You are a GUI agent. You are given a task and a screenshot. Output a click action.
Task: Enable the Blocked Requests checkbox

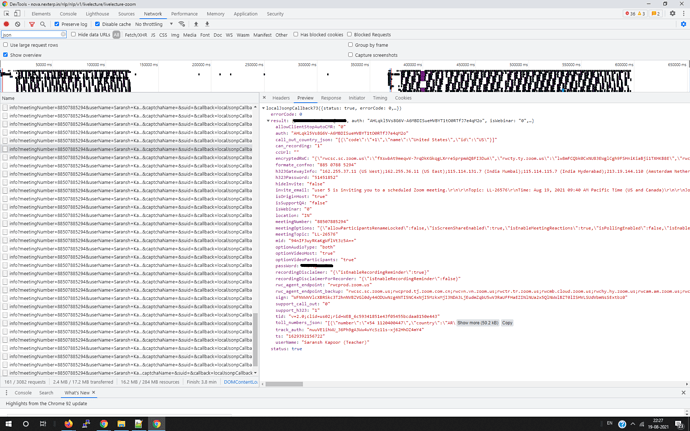point(349,34)
